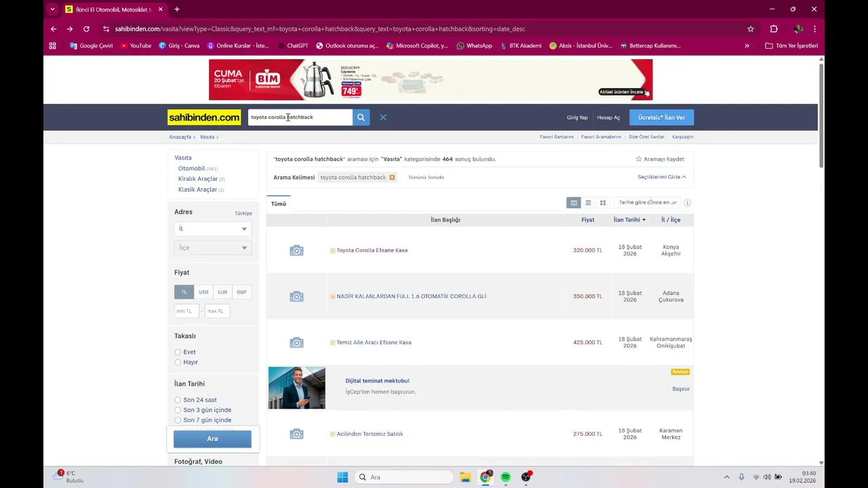Select Hayır radio under Takaslı
The width and height of the screenshot is (868, 488).
[178, 363]
